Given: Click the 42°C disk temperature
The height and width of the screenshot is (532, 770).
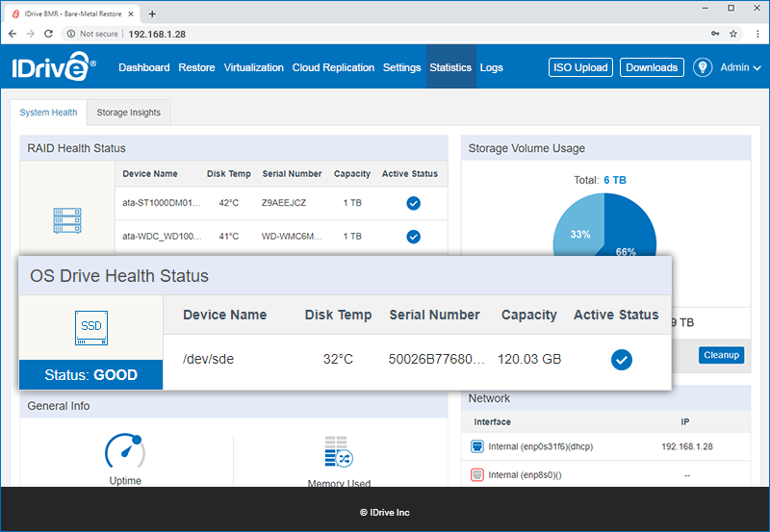Looking at the screenshot, I should coord(229,203).
